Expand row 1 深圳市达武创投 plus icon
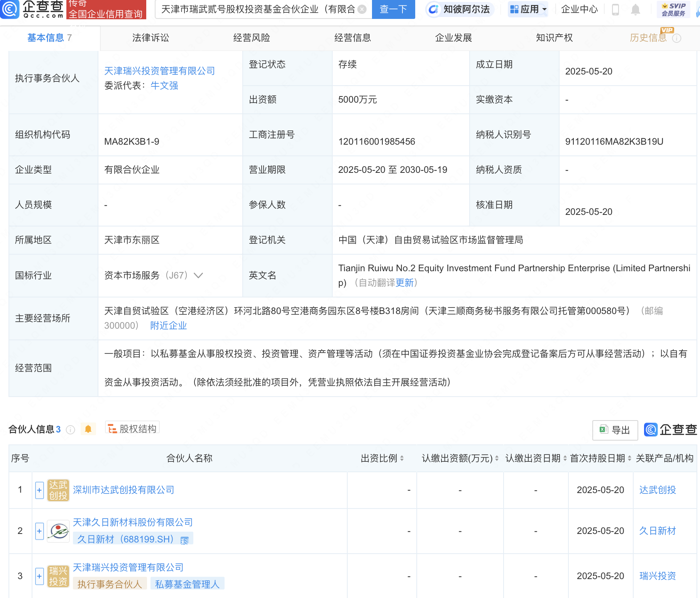Viewport: 700px width, 598px height. [39, 490]
